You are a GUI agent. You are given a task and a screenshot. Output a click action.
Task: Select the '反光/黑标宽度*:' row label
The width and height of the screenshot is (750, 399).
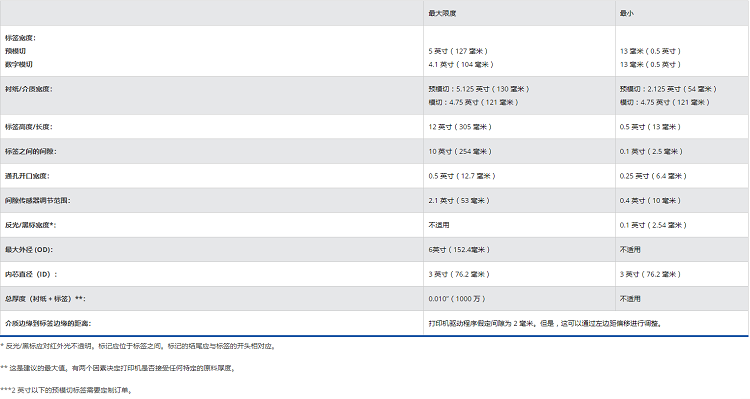(31, 225)
